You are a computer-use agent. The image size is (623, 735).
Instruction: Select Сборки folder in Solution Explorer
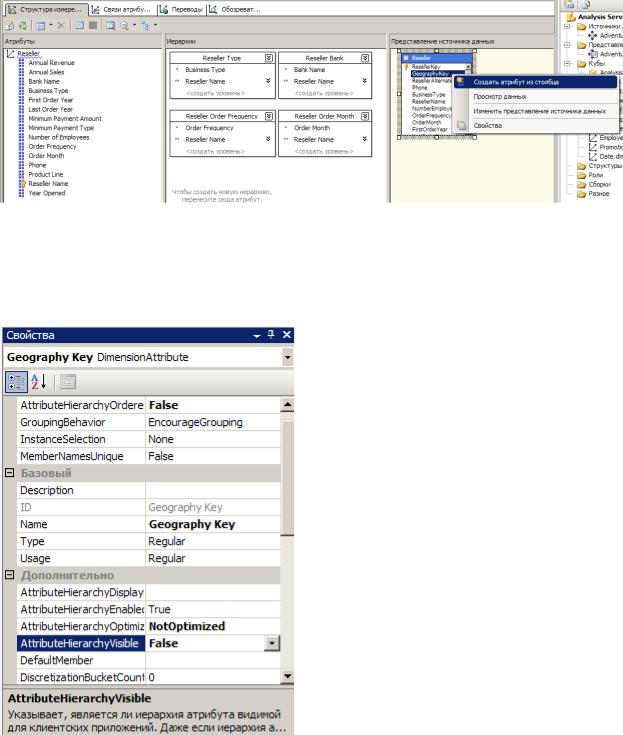(x=600, y=184)
